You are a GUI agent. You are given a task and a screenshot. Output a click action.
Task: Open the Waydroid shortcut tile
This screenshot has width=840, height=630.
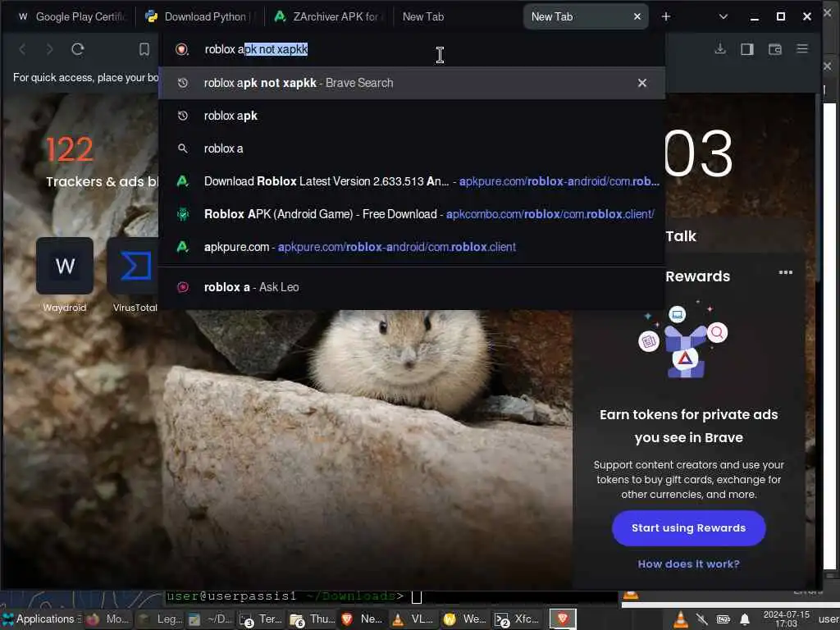(65, 276)
